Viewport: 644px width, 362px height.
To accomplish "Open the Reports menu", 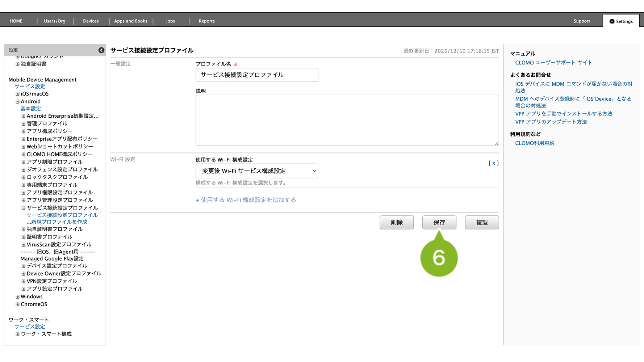I will [206, 21].
